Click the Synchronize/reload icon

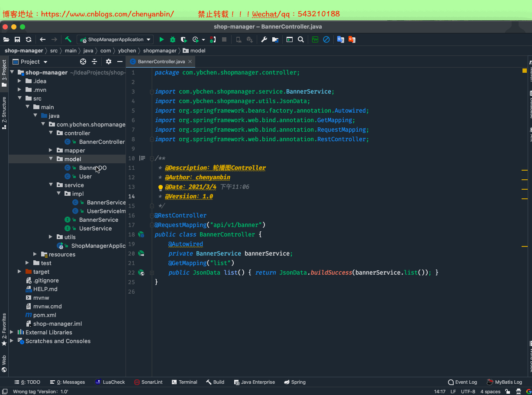[x=29, y=39]
